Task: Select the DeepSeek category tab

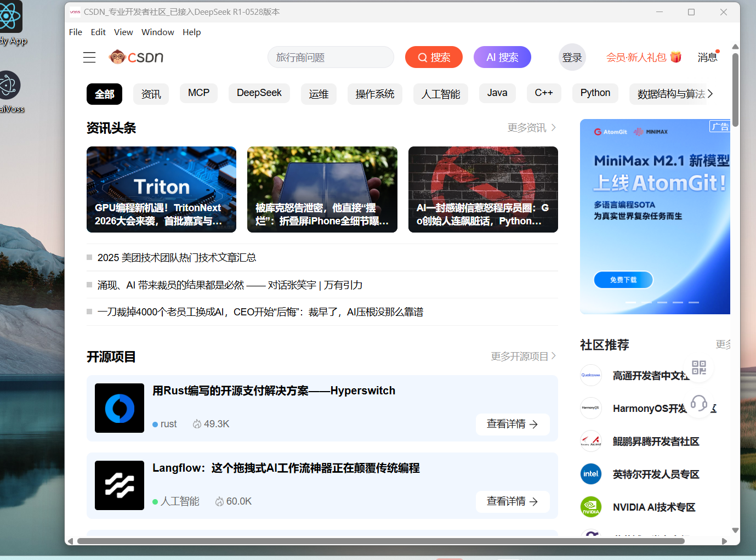Action: (x=259, y=93)
